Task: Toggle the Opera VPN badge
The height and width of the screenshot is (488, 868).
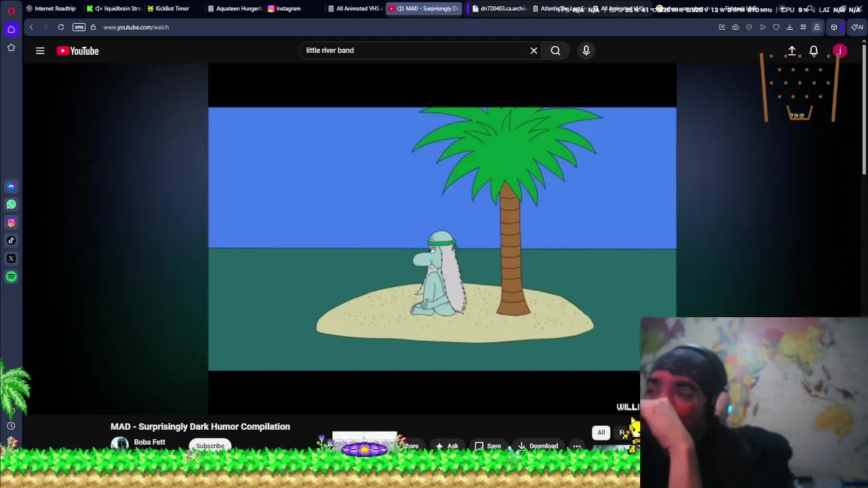Action: coord(79,27)
